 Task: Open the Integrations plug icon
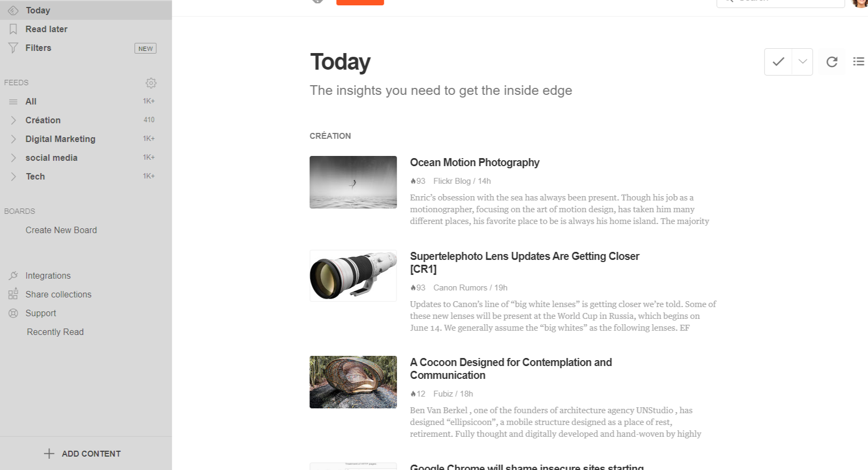click(x=13, y=275)
